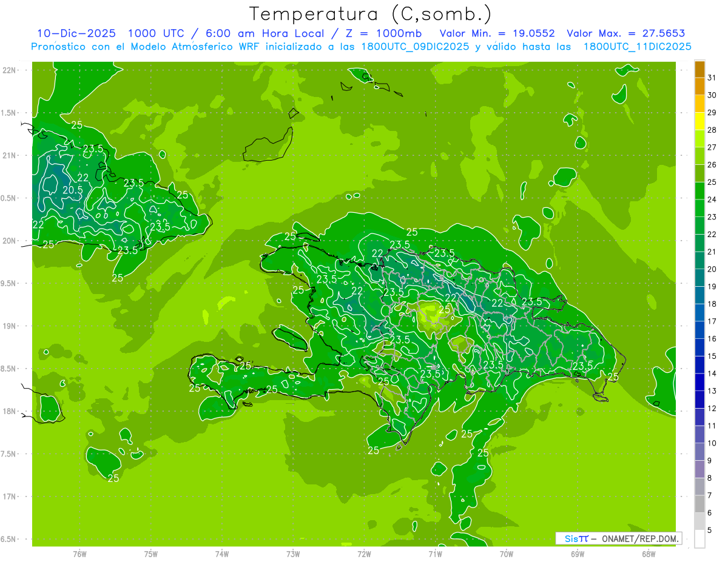Click the Valor Min. = 19.0552 text
The width and height of the screenshot is (728, 562).
pyautogui.click(x=496, y=33)
